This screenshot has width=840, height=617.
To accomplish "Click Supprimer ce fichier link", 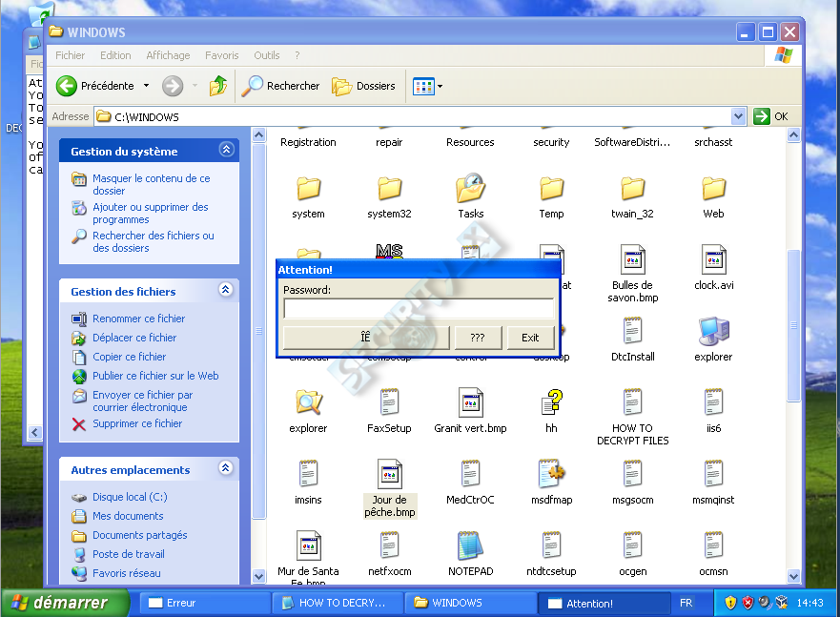I will [x=137, y=423].
